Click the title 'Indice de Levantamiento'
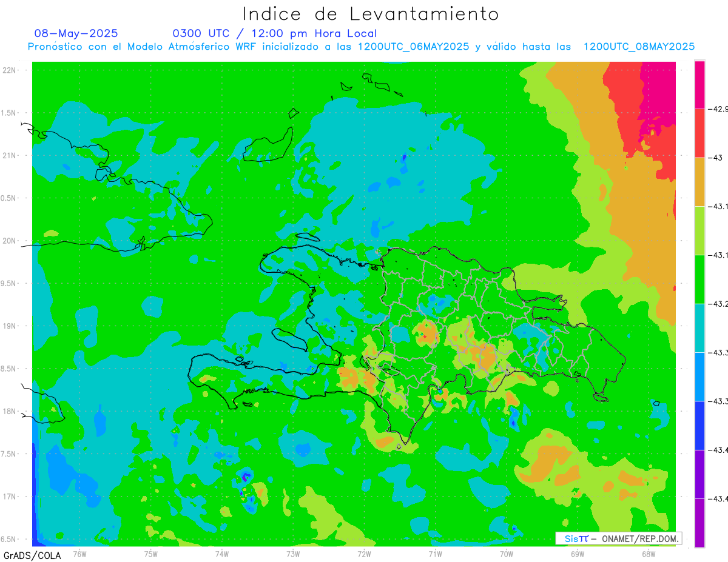This screenshot has width=728, height=562. pos(371,13)
